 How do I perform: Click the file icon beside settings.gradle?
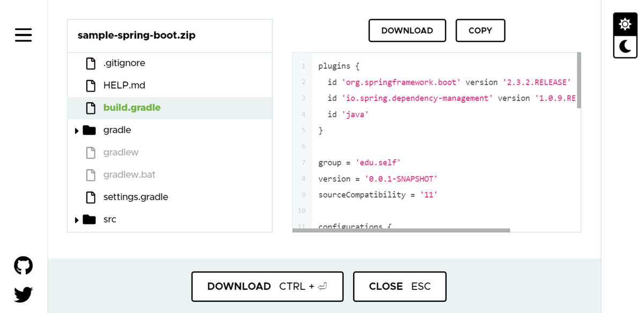91,196
